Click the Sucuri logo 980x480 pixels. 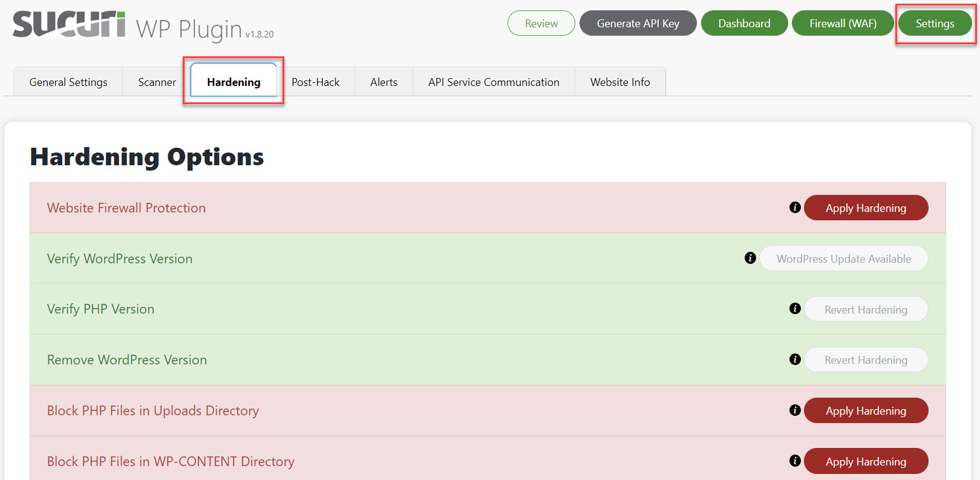pyautogui.click(x=69, y=25)
